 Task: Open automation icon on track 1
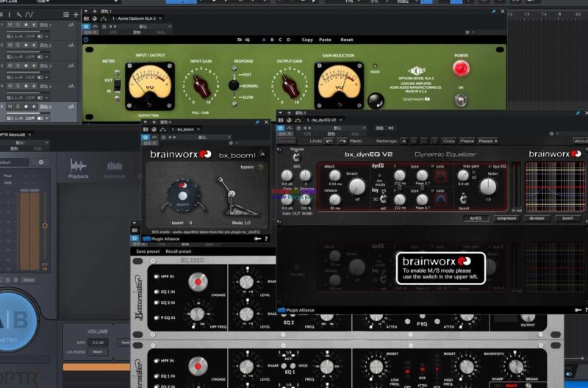(x=71, y=25)
